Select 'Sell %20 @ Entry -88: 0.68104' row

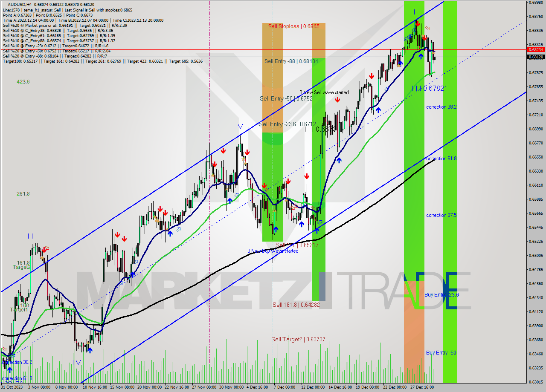(55, 56)
